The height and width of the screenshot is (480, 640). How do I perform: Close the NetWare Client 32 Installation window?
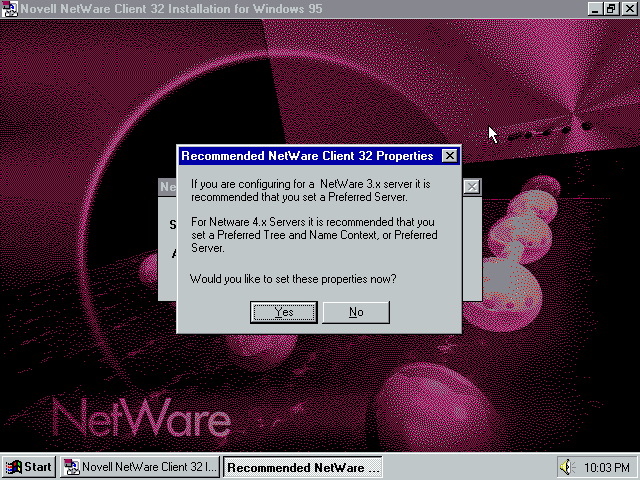[x=629, y=9]
